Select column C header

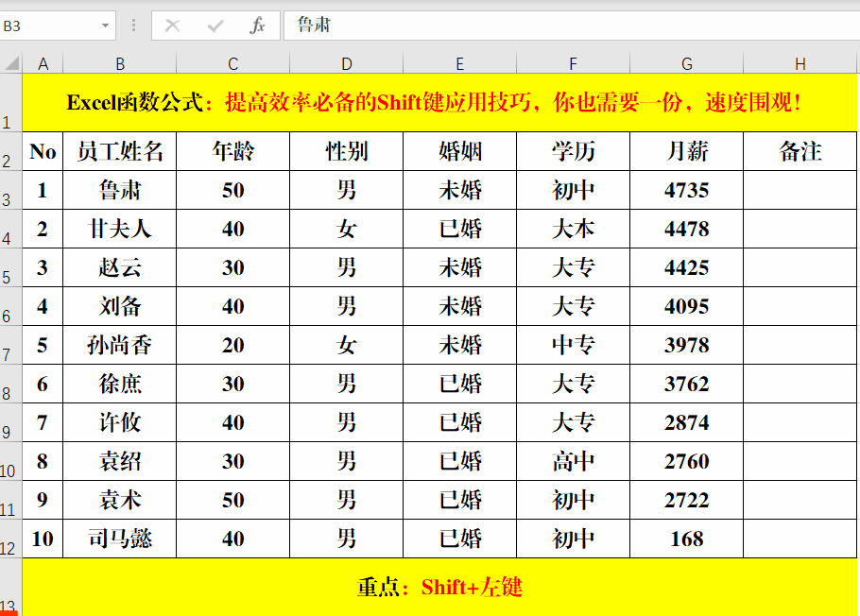(x=233, y=63)
